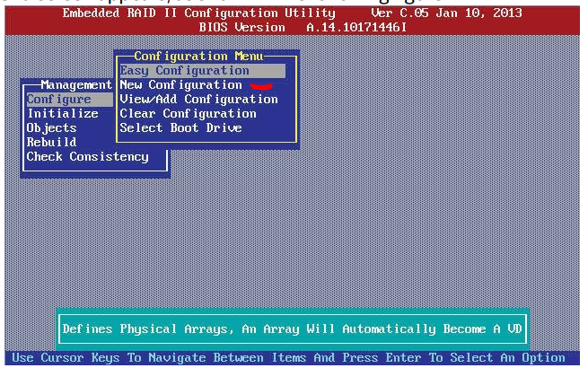Open Initialize from the Management menu

pos(62,114)
